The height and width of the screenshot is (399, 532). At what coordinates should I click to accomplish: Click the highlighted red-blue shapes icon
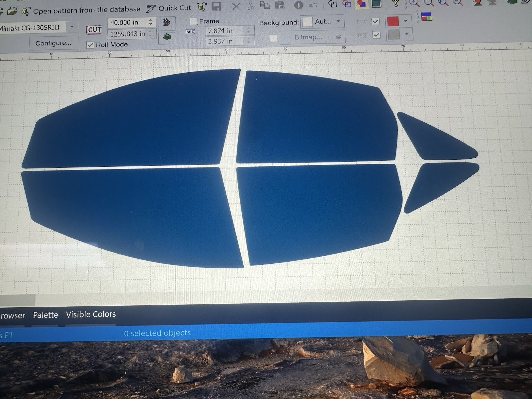(361, 4)
